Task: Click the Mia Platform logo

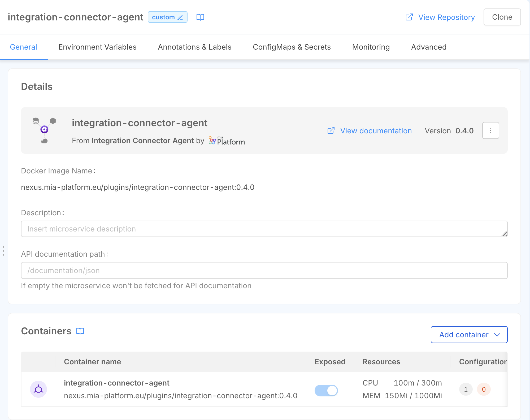Action: [x=227, y=141]
